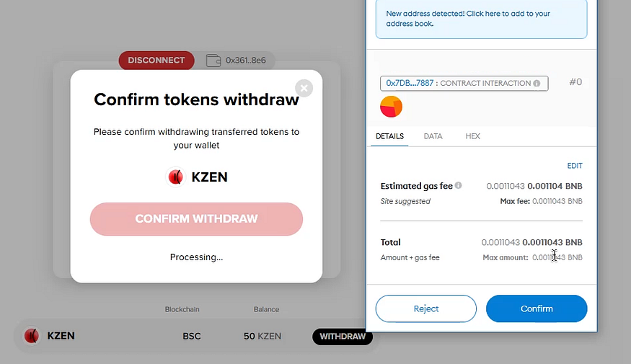
Task: Click the black WITHDRAW button for KZEN
Action: pos(342,337)
